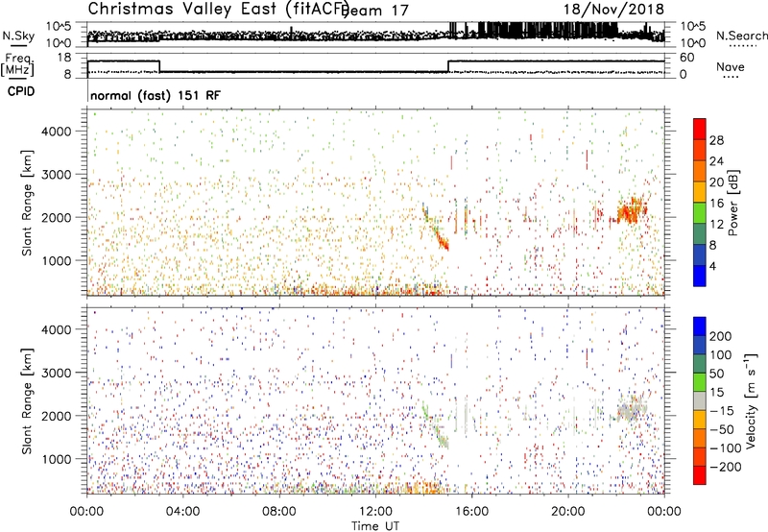Click the '200' velocity colorbar tick label
This screenshot has width=768, height=532.
pyautogui.click(x=721, y=336)
